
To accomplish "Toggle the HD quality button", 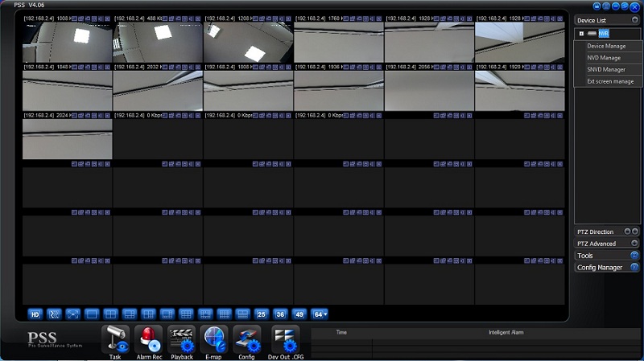I will pos(35,314).
